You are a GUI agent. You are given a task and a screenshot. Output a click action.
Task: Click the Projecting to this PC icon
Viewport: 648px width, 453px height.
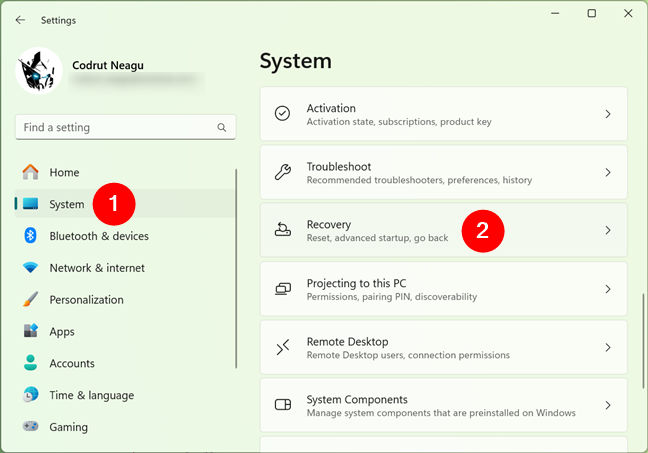pyautogui.click(x=283, y=288)
